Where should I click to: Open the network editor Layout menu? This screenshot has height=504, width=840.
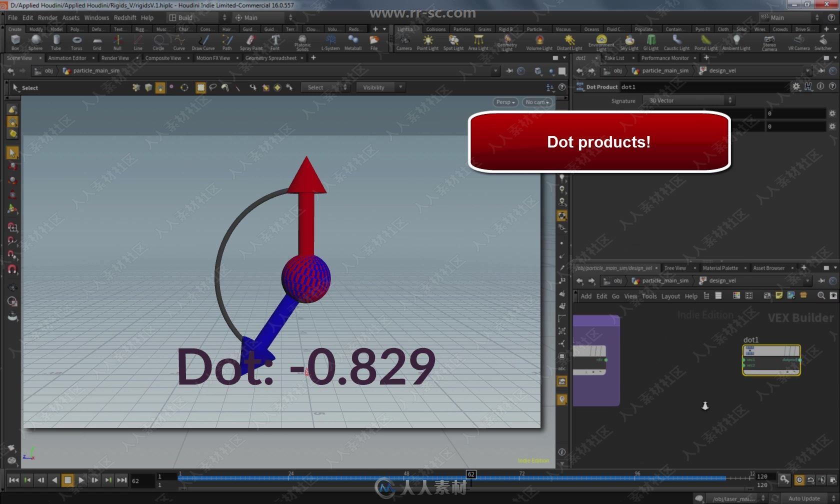click(x=670, y=296)
